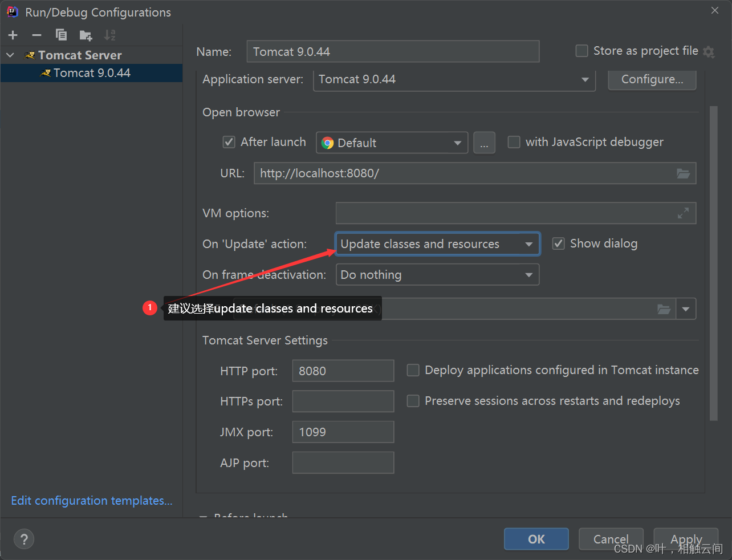
Task: Open the Default browser dropdown
Action: tap(392, 143)
